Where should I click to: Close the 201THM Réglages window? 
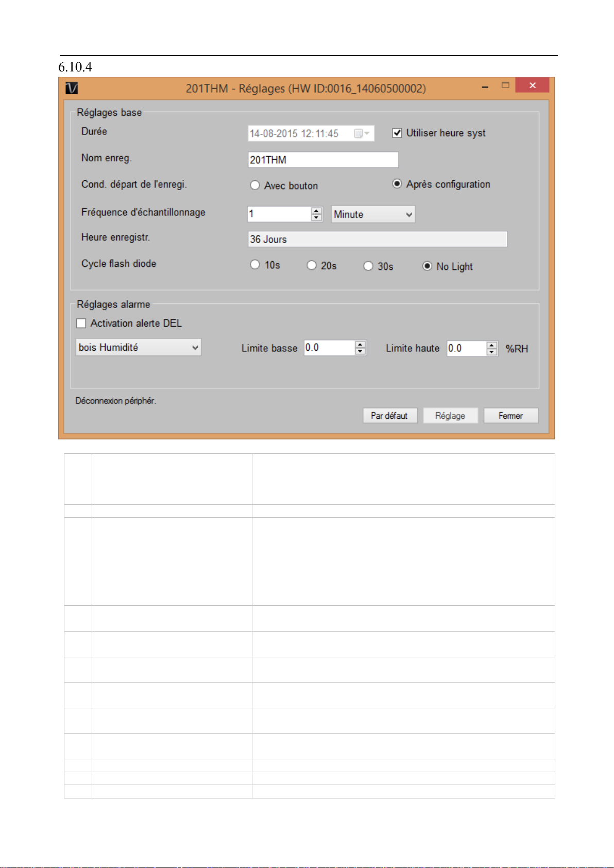tap(532, 86)
